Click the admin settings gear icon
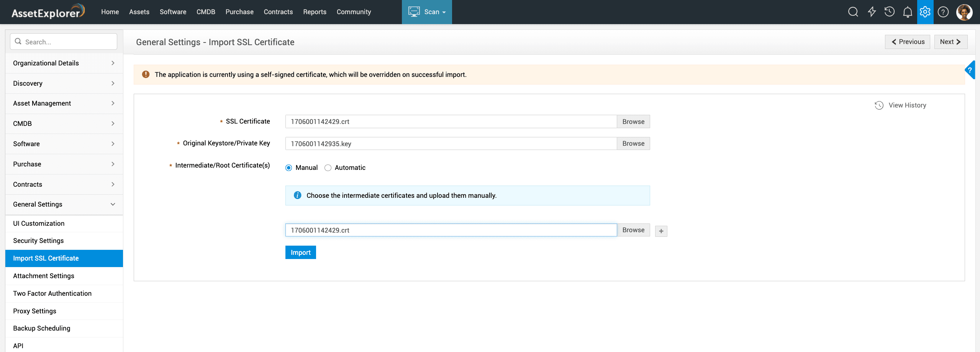 (925, 12)
